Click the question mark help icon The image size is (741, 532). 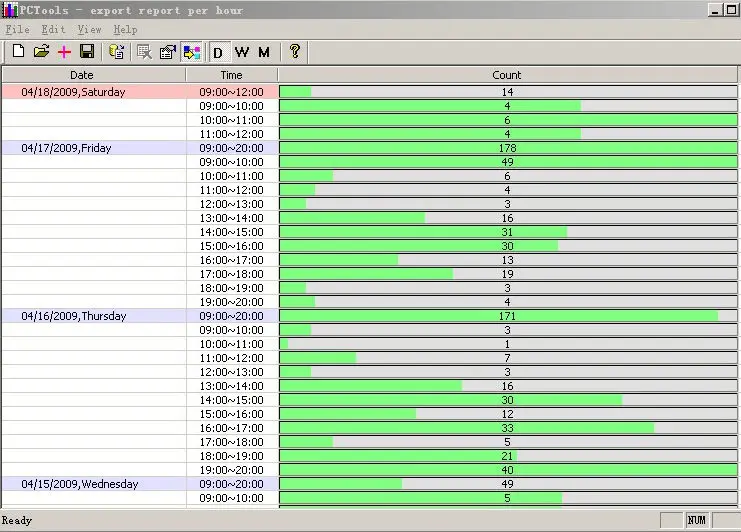(x=294, y=51)
